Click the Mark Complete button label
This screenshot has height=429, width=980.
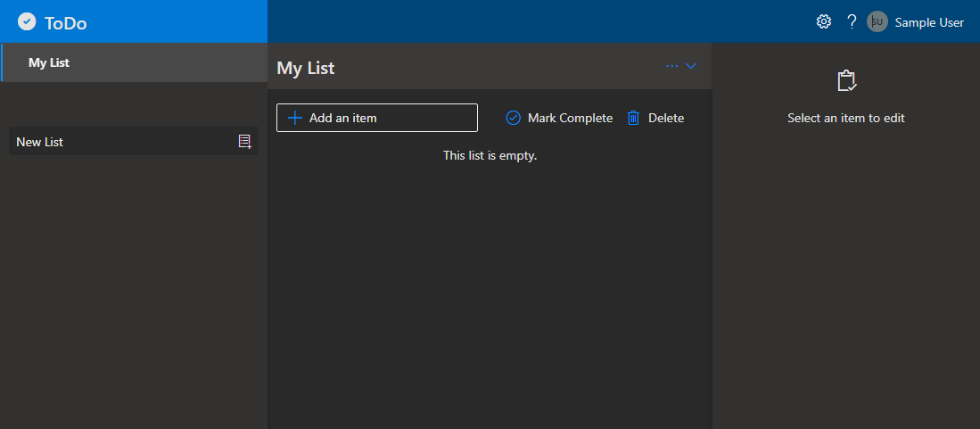(x=570, y=119)
